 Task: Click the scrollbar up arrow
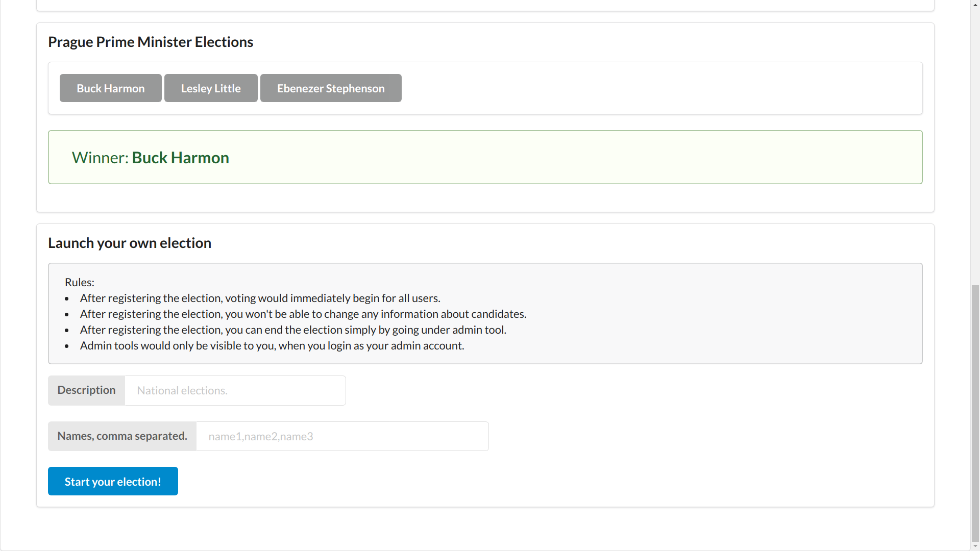pos(975,5)
